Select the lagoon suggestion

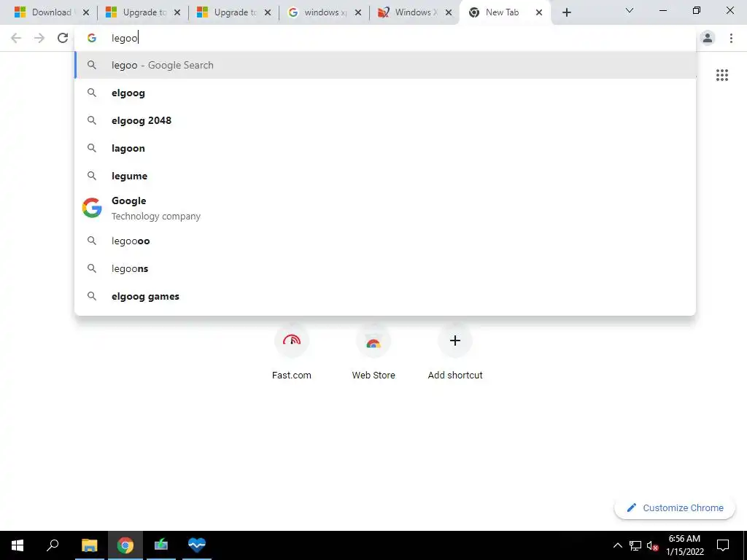point(385,148)
